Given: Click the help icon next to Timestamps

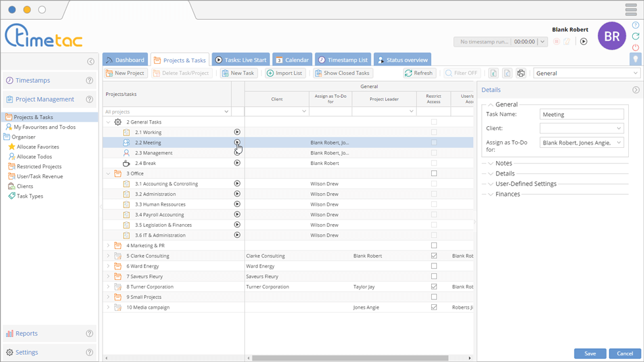Looking at the screenshot, I should click(89, 80).
